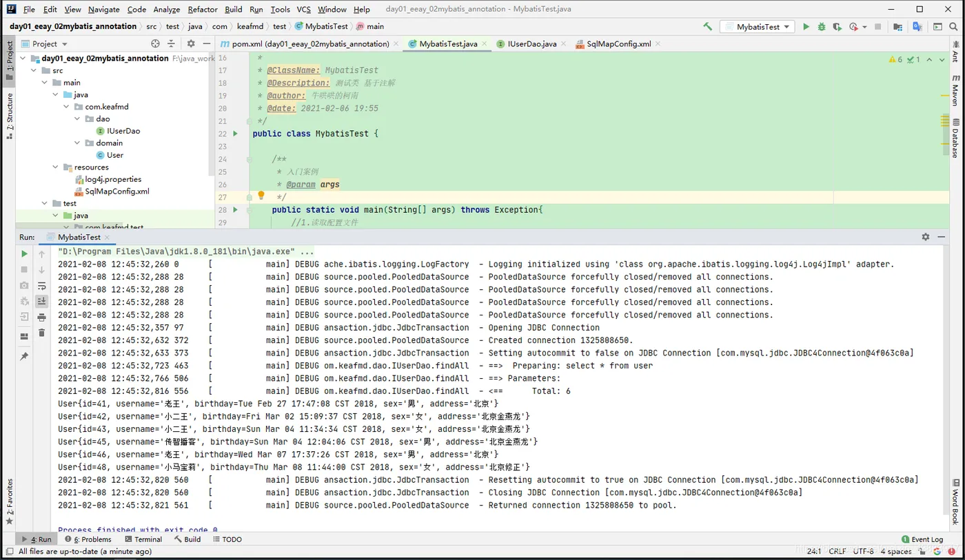The image size is (965, 560).
Task: Toggle pin tab in Run panel
Action: point(25,356)
